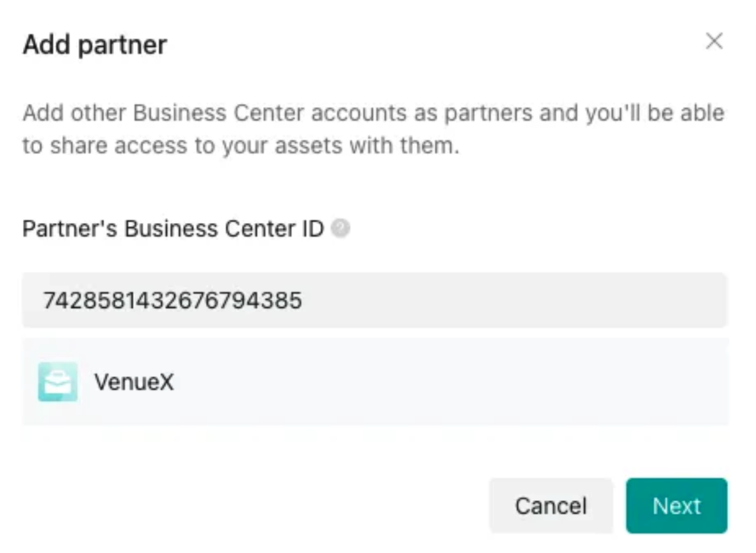Click the "Partner's Business Center ID" label
756x553 pixels.
point(173,229)
